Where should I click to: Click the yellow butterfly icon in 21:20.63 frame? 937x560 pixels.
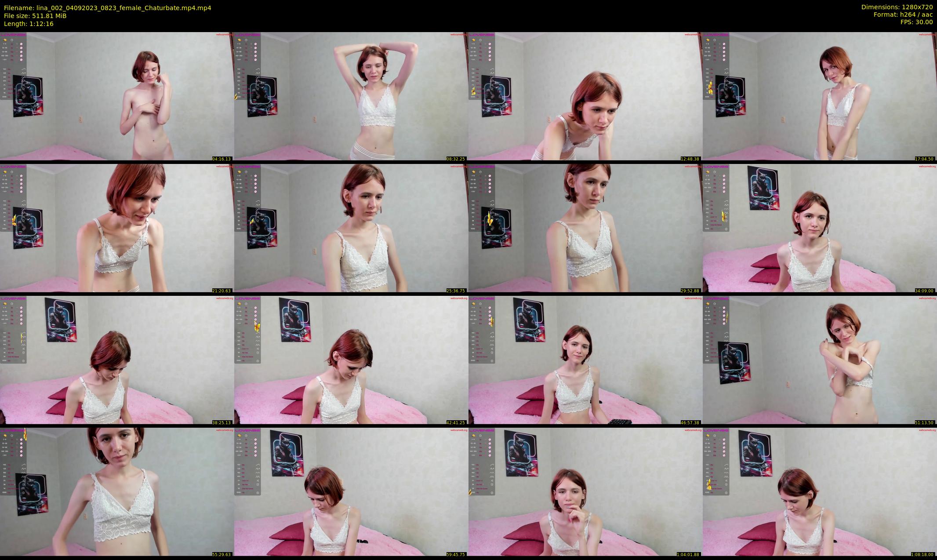click(x=15, y=220)
